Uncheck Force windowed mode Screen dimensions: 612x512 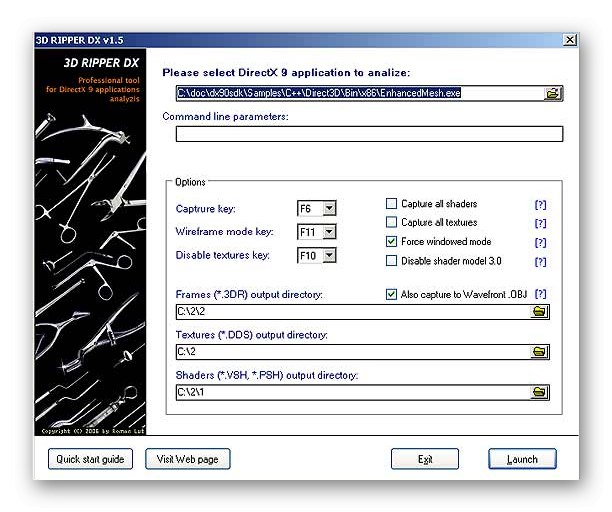click(x=391, y=241)
